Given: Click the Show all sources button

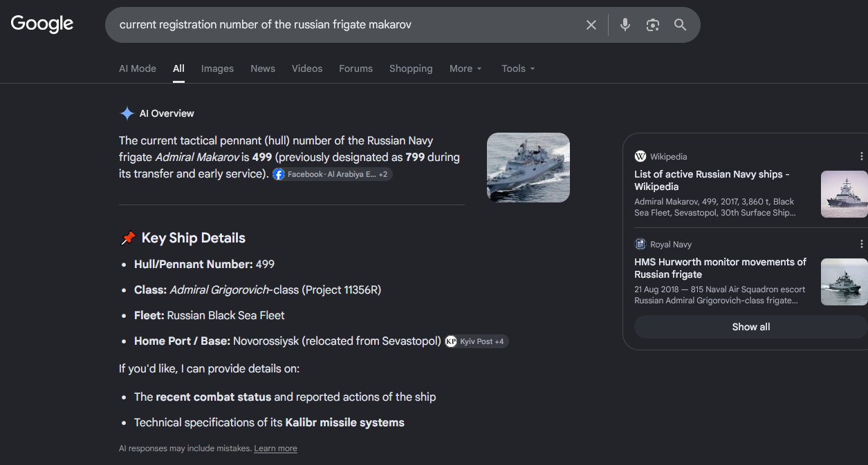Looking at the screenshot, I should 751,327.
